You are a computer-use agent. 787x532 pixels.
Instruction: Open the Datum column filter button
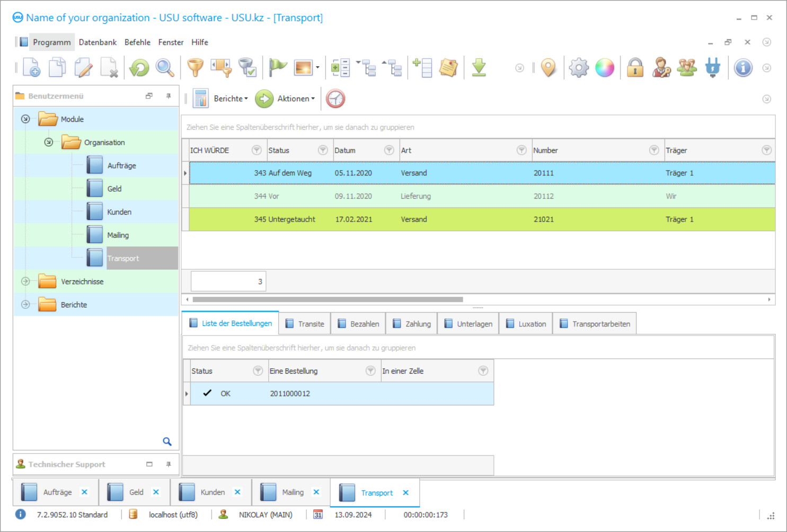389,150
